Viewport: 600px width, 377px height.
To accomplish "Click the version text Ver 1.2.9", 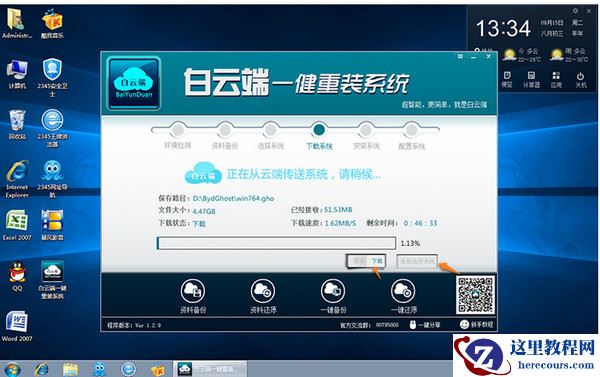I will coord(148,325).
